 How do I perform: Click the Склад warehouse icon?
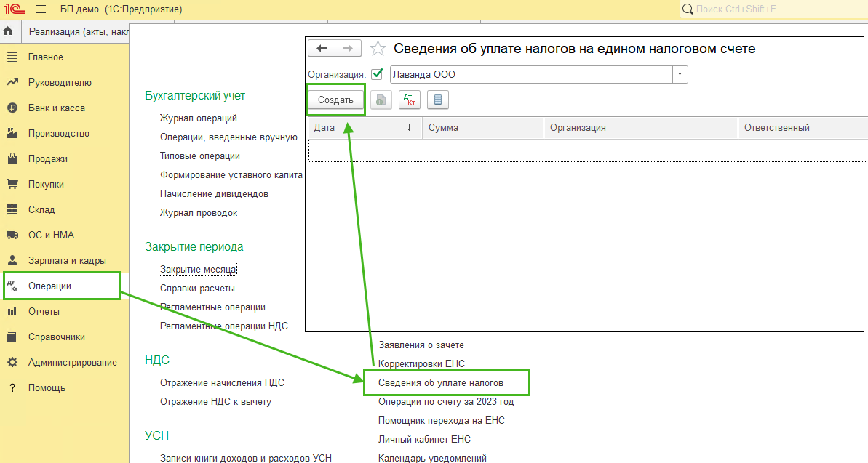click(x=12, y=209)
